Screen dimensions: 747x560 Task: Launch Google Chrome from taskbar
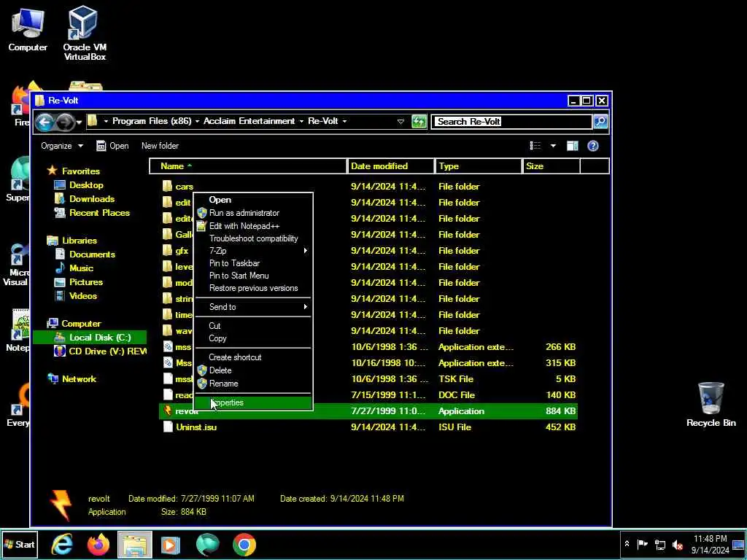point(244,544)
